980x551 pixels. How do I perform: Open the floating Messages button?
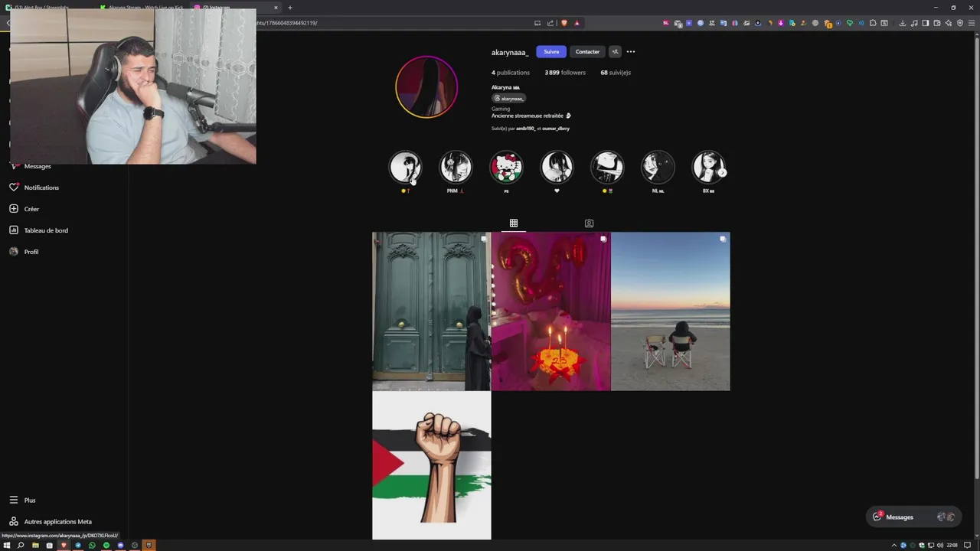coord(913,517)
